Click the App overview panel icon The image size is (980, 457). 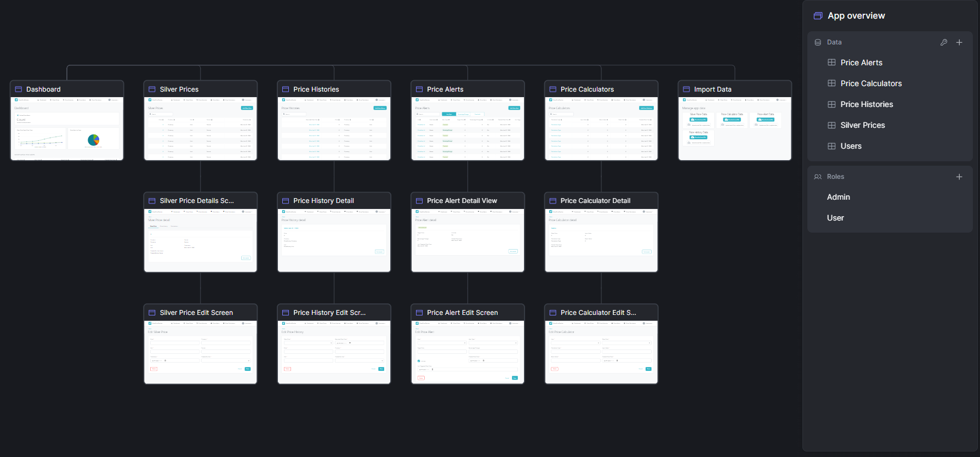(818, 16)
